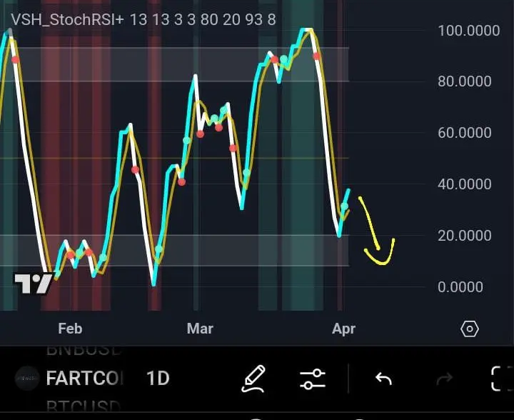The width and height of the screenshot is (514, 420).
Task: Select the pencil drawing tool
Action: (x=253, y=379)
